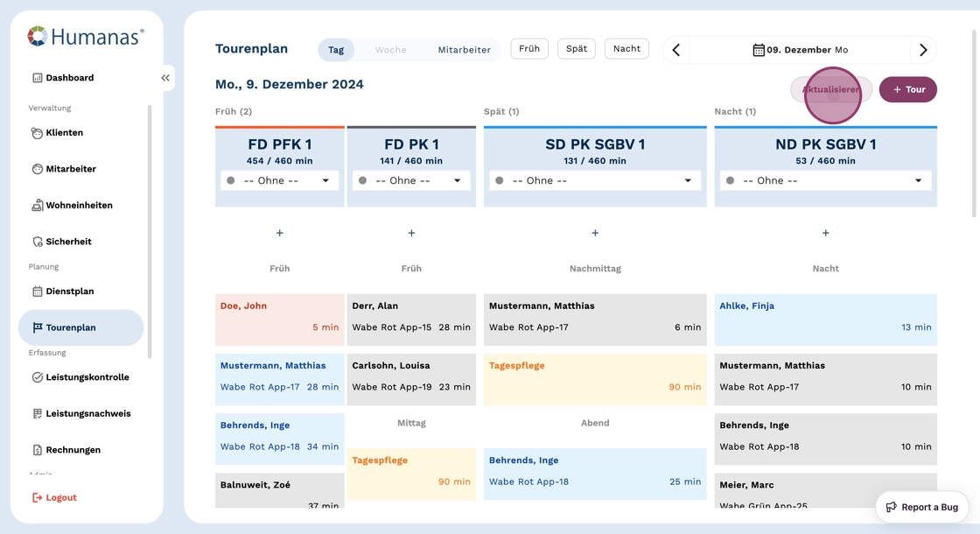
Task: Switch to Mitarbeiter view tab
Action: [465, 49]
